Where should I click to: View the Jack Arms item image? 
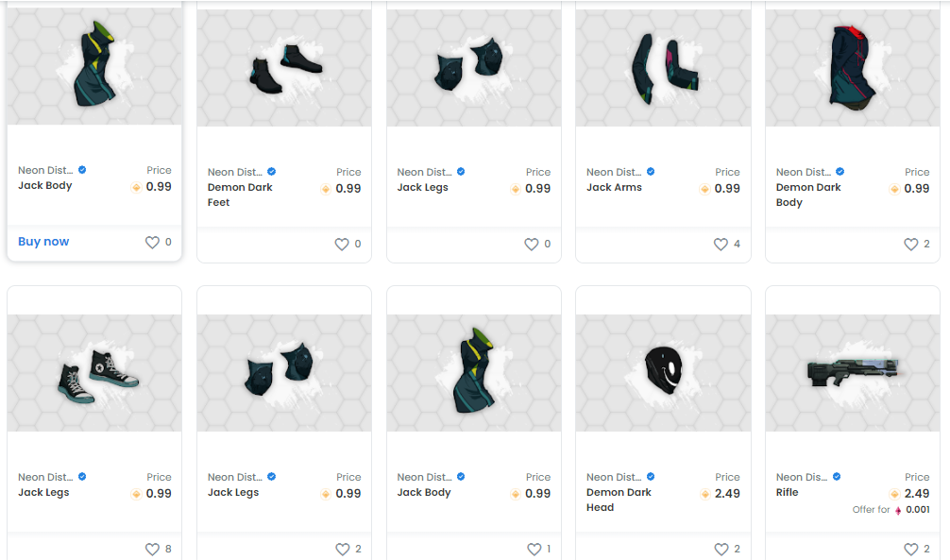(x=664, y=67)
